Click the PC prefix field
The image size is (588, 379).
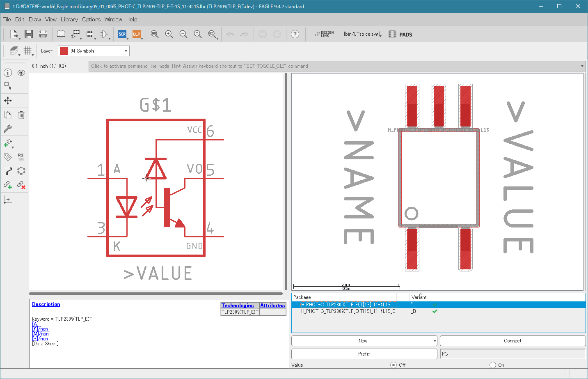click(x=512, y=354)
